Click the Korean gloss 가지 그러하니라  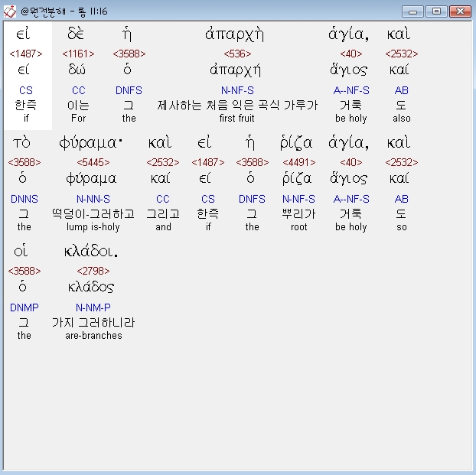coord(93,323)
